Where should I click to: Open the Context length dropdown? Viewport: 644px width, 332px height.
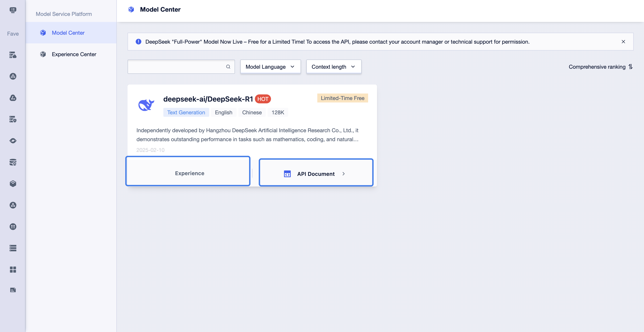[334, 67]
